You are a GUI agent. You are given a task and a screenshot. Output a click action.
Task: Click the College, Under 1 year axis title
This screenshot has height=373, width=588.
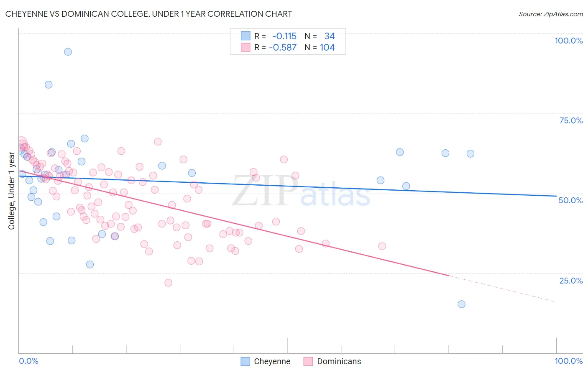pos(12,191)
